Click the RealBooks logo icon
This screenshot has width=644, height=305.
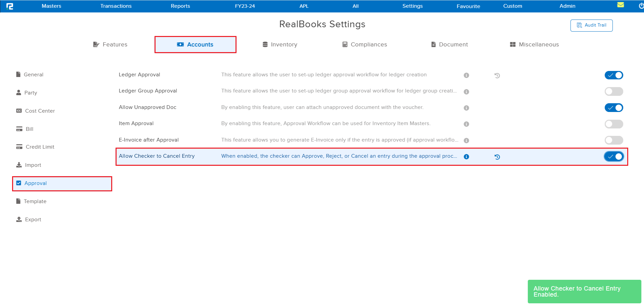point(10,6)
